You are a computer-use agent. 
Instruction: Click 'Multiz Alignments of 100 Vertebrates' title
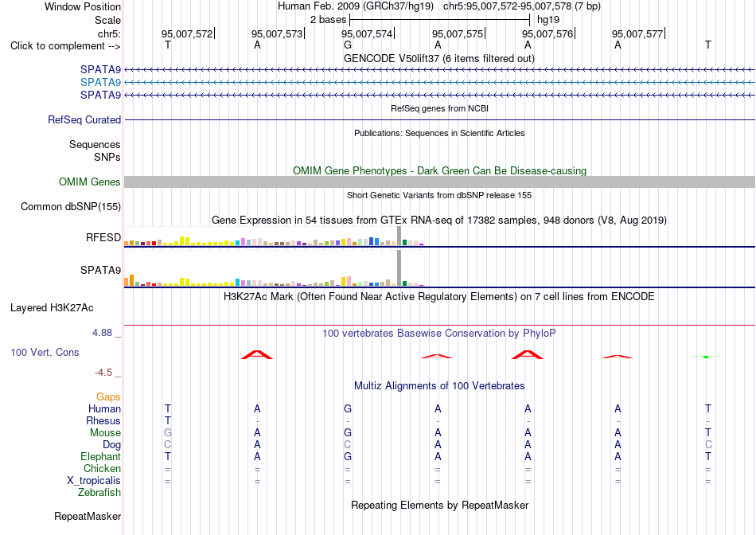(439, 386)
